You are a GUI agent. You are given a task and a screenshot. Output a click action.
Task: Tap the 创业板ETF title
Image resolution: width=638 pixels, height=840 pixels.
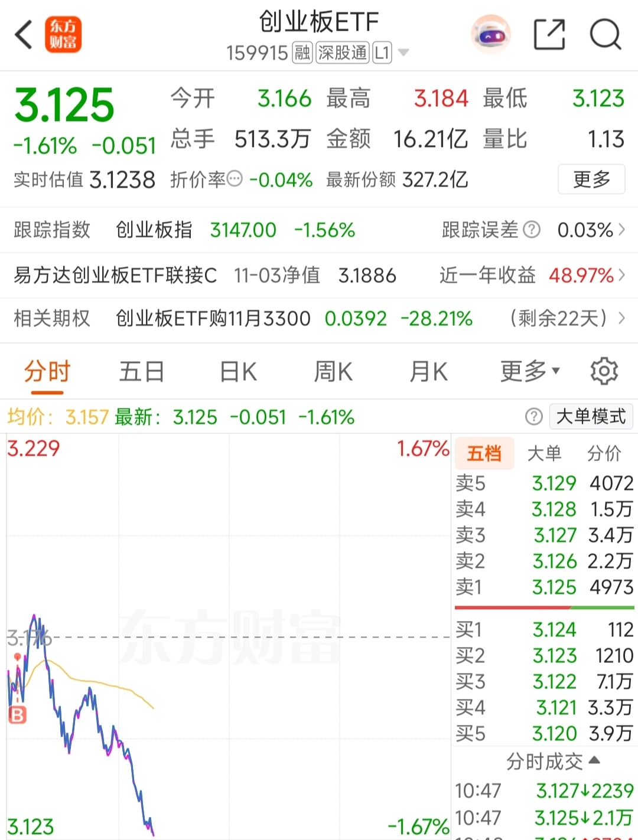[319, 22]
